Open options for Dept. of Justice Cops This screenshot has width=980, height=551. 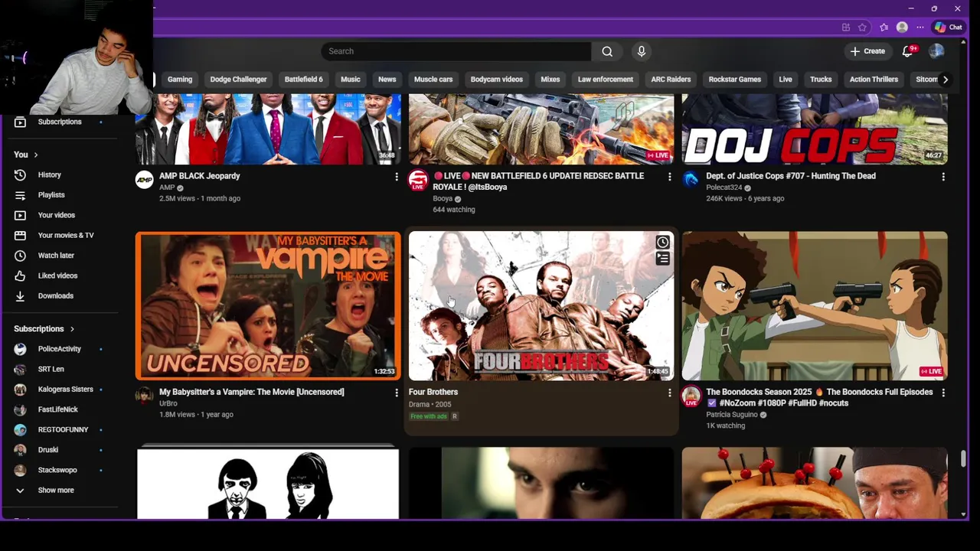pyautogui.click(x=943, y=177)
